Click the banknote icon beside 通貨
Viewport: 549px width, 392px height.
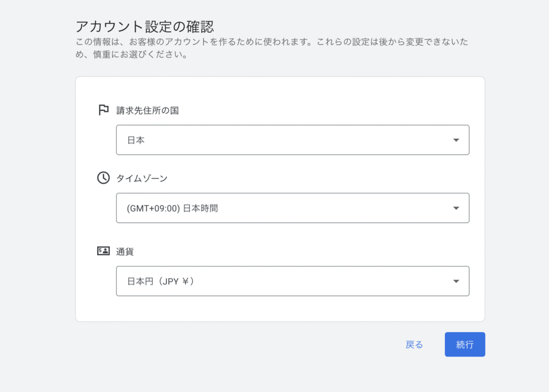tap(103, 251)
